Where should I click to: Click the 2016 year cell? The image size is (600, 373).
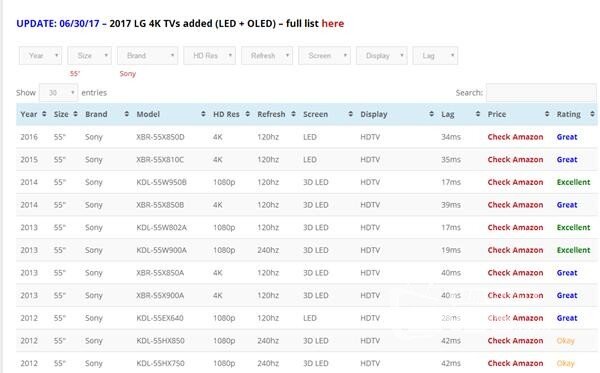[x=29, y=137]
